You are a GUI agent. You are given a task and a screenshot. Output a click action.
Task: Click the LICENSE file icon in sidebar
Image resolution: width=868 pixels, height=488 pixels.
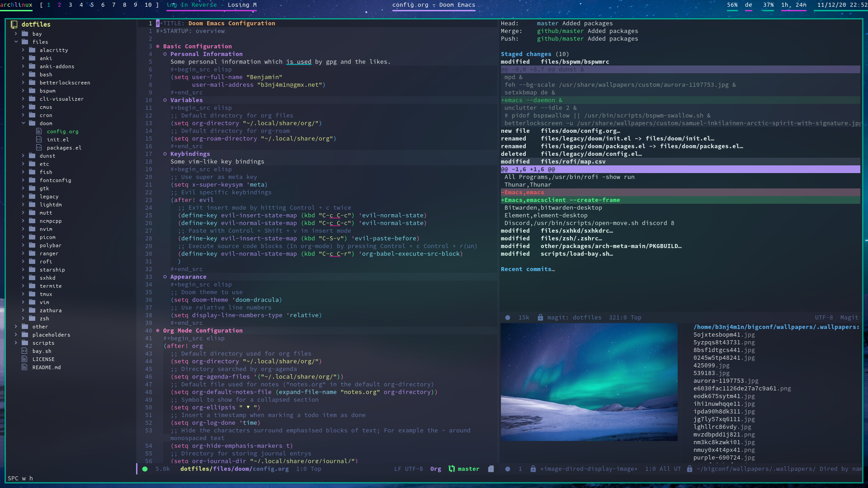(24, 359)
